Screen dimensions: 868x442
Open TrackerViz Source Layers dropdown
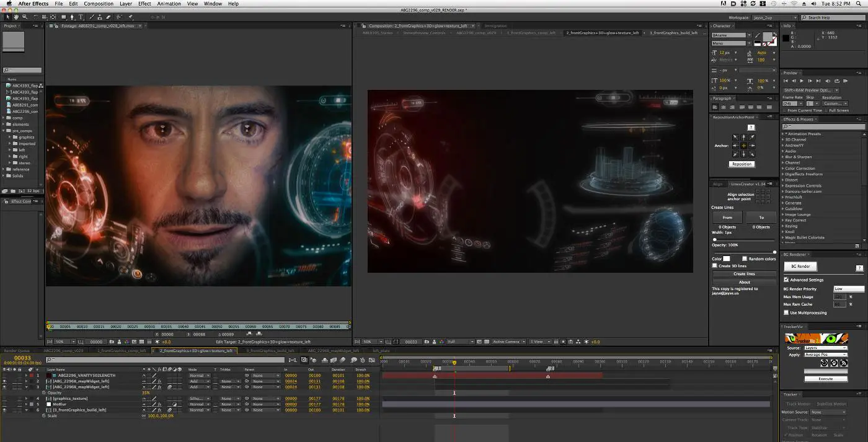pyautogui.click(x=826, y=348)
